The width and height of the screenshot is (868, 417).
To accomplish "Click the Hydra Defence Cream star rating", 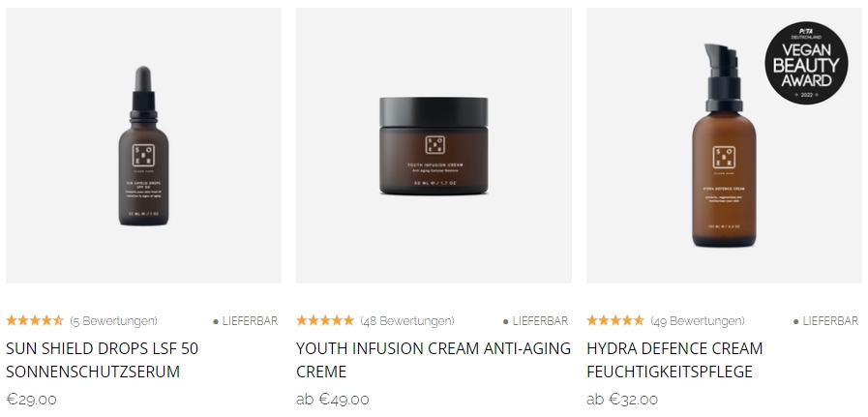I will point(615,320).
